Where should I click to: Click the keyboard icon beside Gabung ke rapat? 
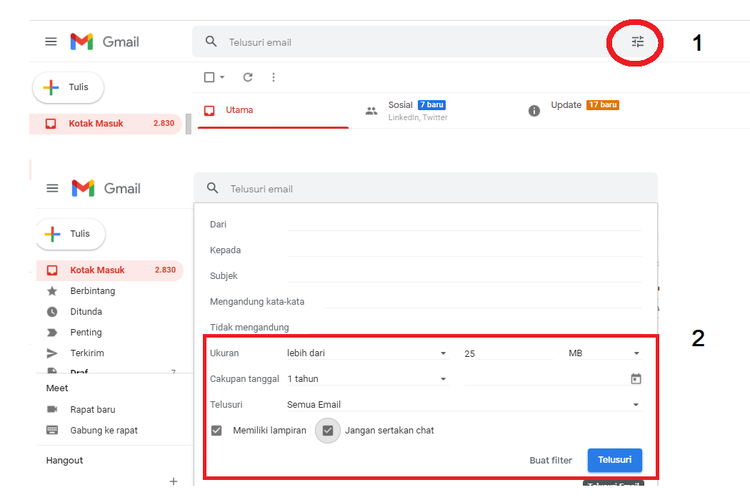[x=52, y=430]
